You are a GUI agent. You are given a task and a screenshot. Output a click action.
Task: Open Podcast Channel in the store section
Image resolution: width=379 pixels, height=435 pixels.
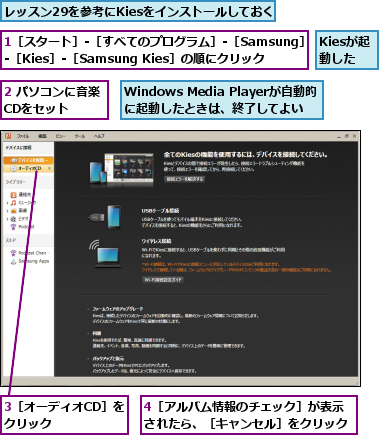34,253
